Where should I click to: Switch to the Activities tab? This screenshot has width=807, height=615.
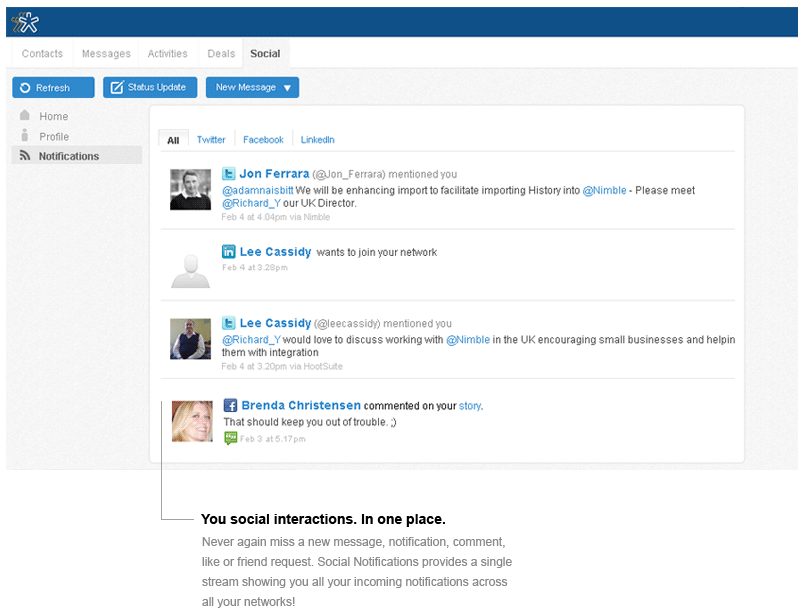point(167,54)
